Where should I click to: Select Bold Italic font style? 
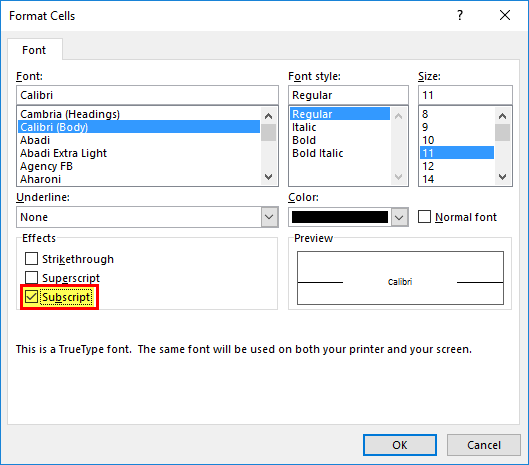pyautogui.click(x=340, y=153)
